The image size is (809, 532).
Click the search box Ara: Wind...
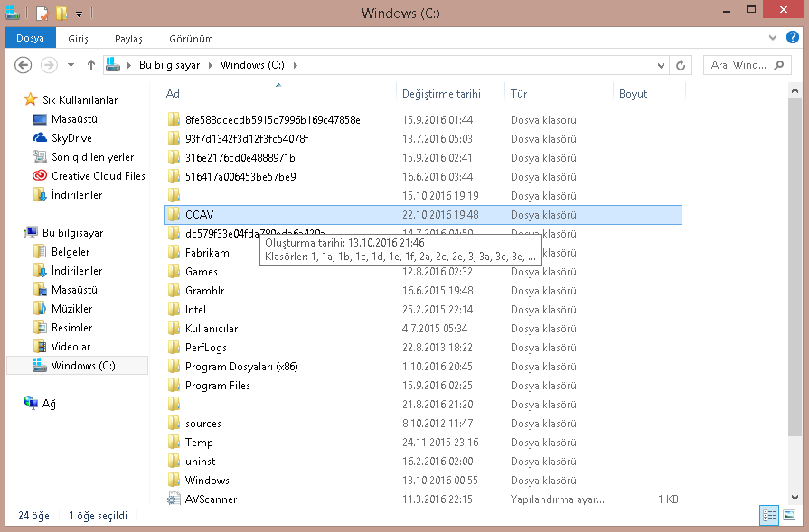click(x=737, y=65)
